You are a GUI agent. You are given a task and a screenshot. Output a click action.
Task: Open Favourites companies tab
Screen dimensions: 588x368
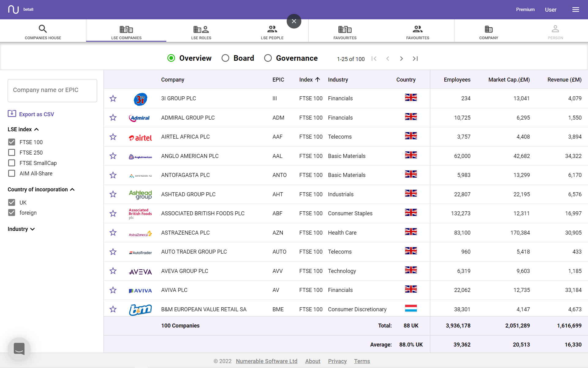345,32
